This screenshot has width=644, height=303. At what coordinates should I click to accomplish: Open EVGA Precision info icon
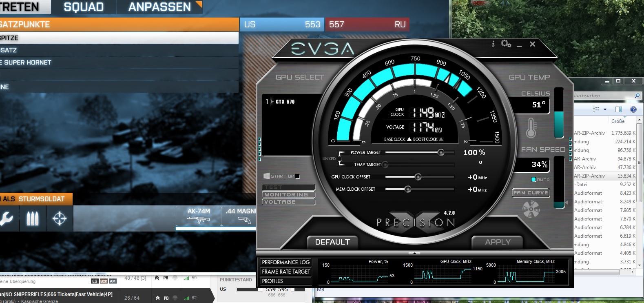[493, 44]
